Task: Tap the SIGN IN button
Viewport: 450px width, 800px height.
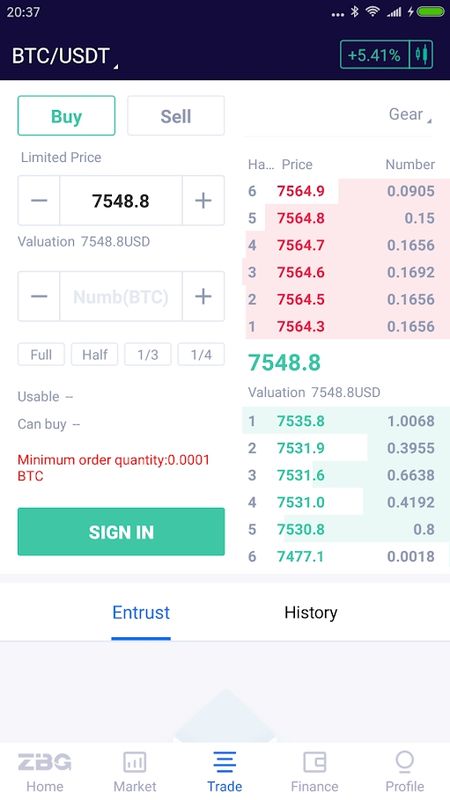Action: 121,532
